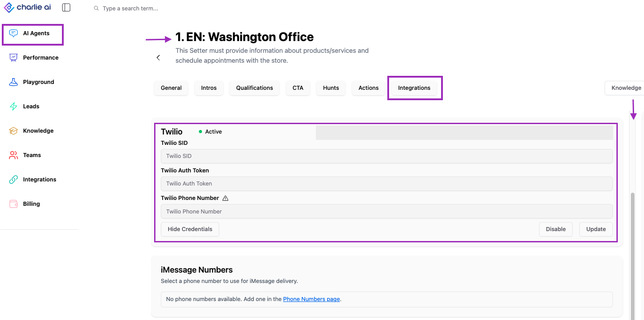This screenshot has width=644, height=320.
Task: Click the Twilio section heading
Action: [x=172, y=132]
